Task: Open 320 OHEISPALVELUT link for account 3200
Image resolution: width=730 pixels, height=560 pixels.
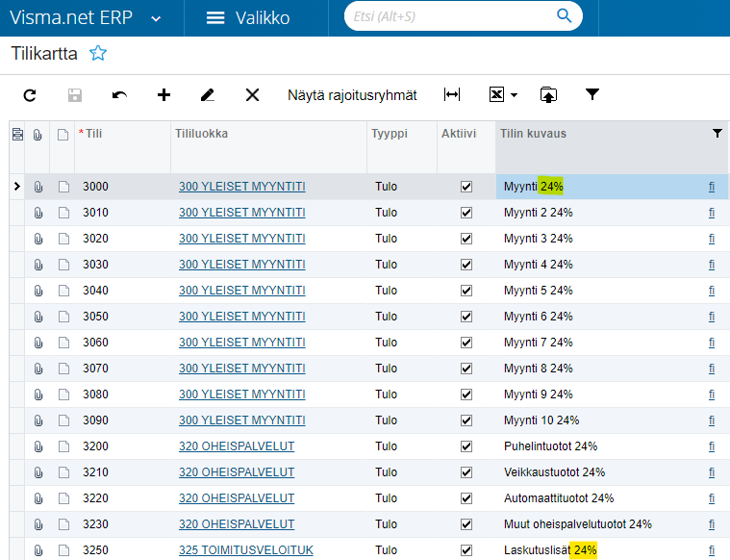Action: point(237,446)
